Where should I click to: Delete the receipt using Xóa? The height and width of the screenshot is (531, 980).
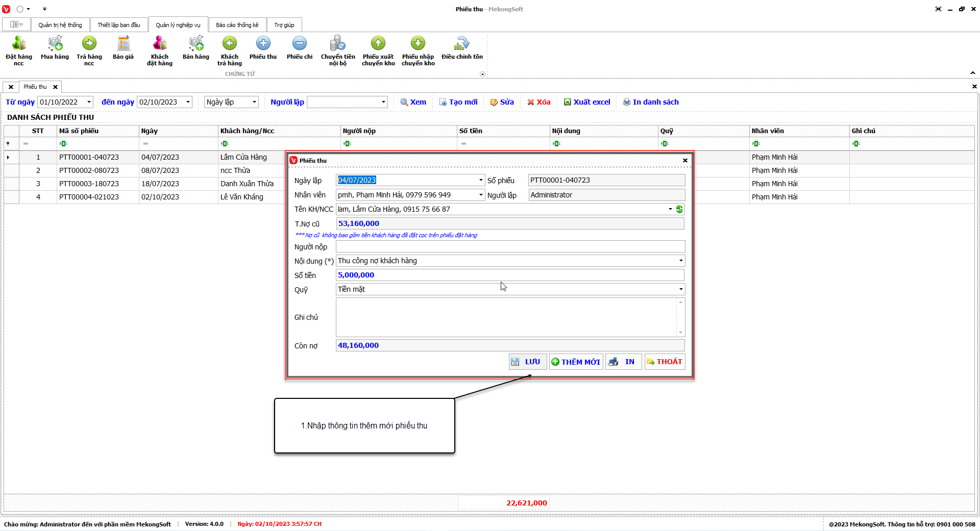pos(539,102)
